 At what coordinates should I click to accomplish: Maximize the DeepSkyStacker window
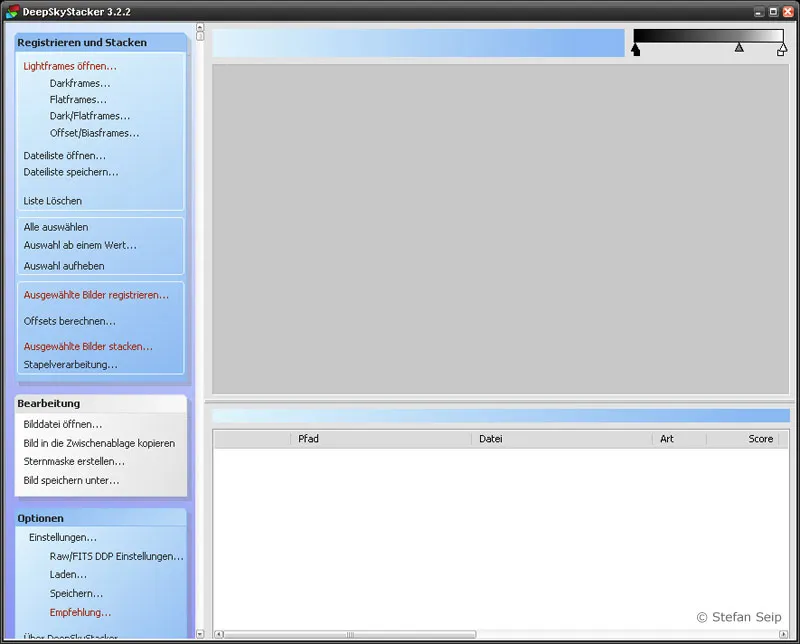[773, 12]
